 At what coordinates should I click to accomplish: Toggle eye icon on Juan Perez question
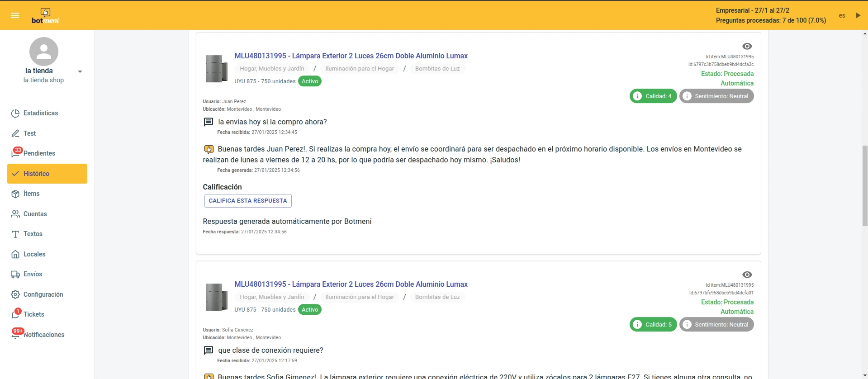click(747, 46)
